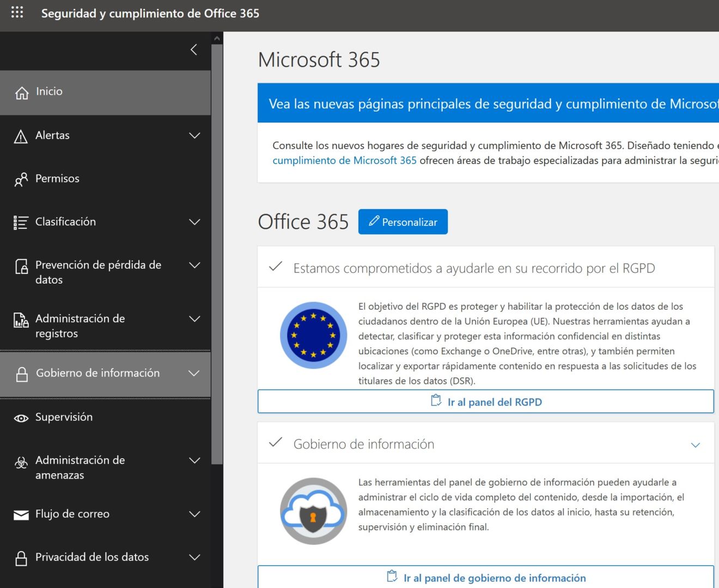Select Clasificación menu item
Screen dimensions: 719x588
click(105, 222)
